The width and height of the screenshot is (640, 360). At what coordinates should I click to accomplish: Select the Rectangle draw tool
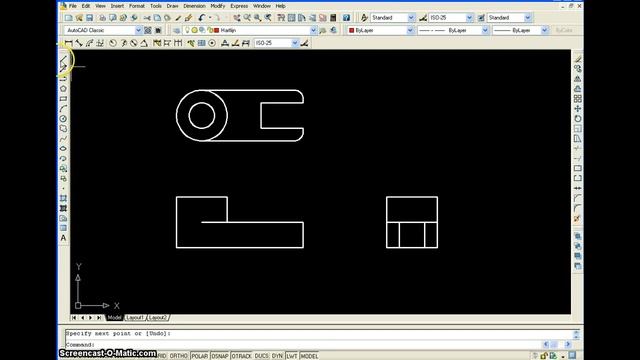63,99
